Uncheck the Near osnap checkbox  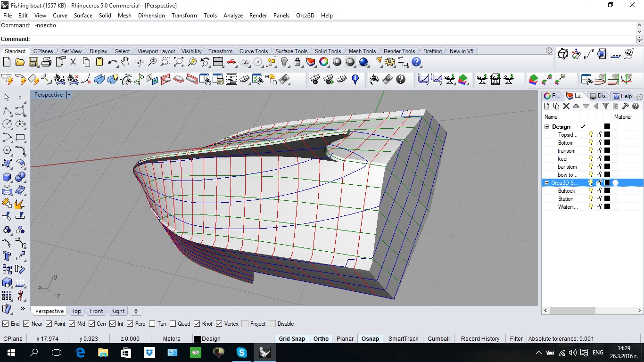26,324
